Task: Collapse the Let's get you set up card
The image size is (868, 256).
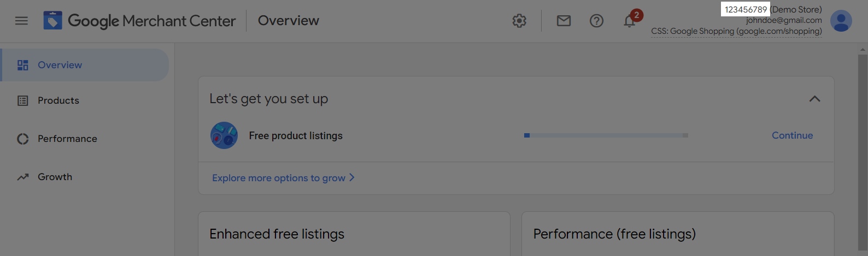Action: click(x=814, y=99)
